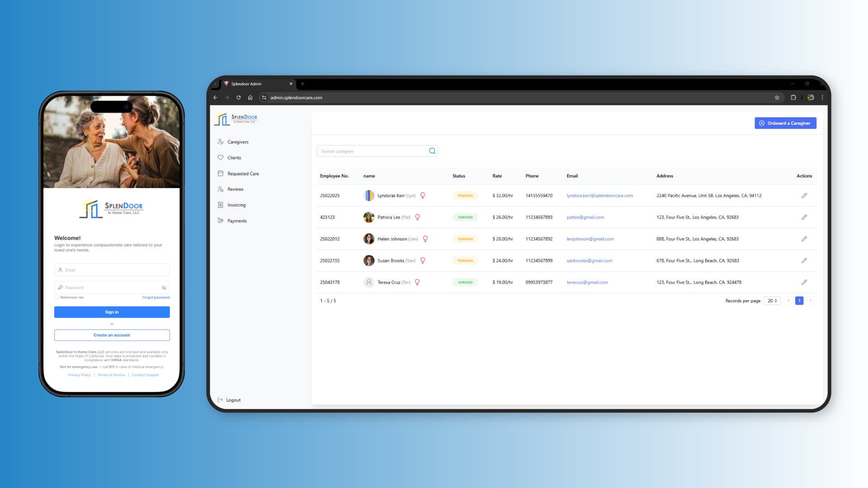
Task: Click the search magnifier in the caregiver search bar
Action: click(432, 150)
